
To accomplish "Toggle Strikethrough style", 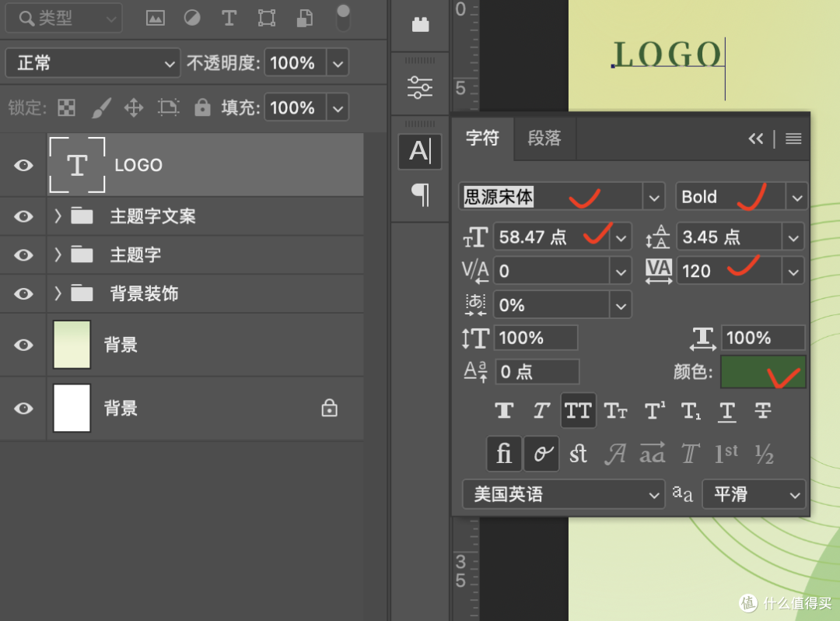I will tap(763, 411).
